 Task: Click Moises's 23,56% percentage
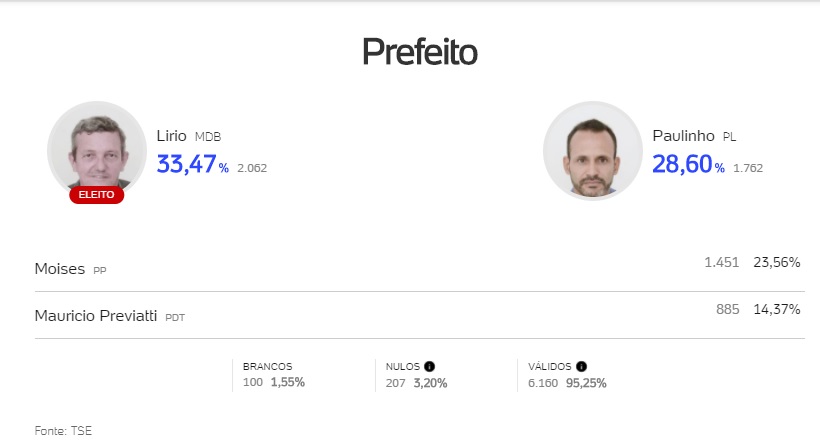[x=776, y=263]
